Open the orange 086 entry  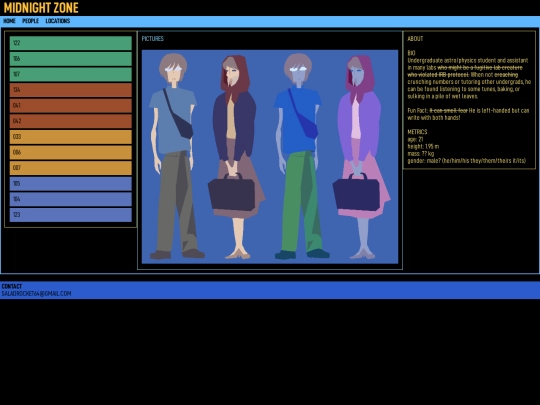[71, 152]
